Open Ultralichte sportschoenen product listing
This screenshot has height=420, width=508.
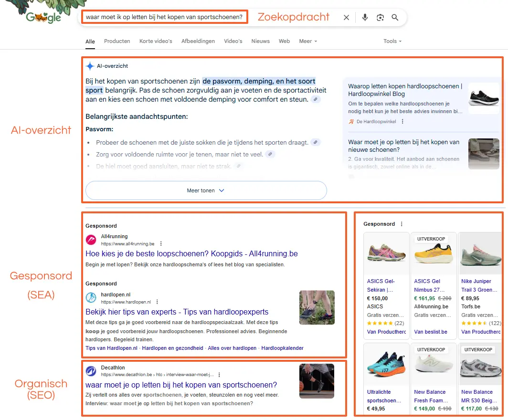point(384,396)
